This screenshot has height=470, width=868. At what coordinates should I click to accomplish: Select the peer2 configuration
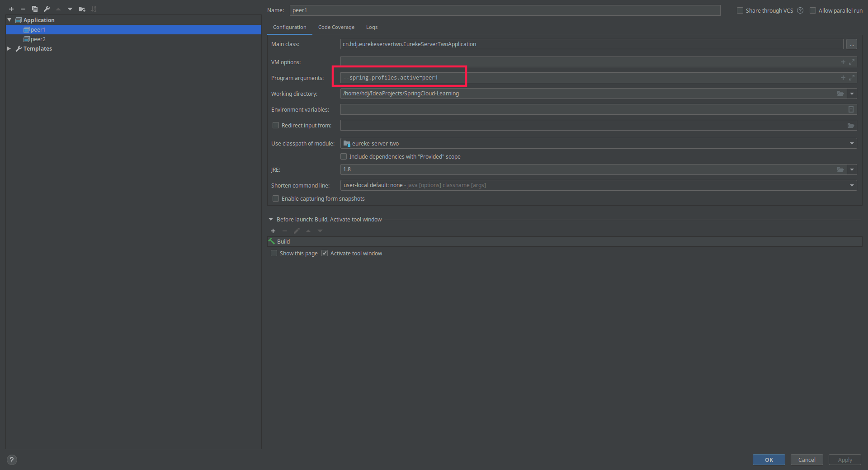pos(133,39)
